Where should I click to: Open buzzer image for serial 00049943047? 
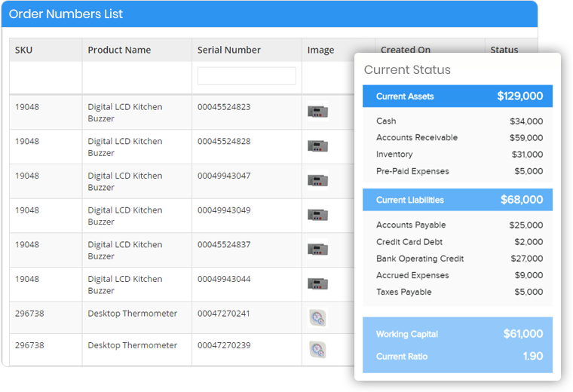[x=317, y=180]
